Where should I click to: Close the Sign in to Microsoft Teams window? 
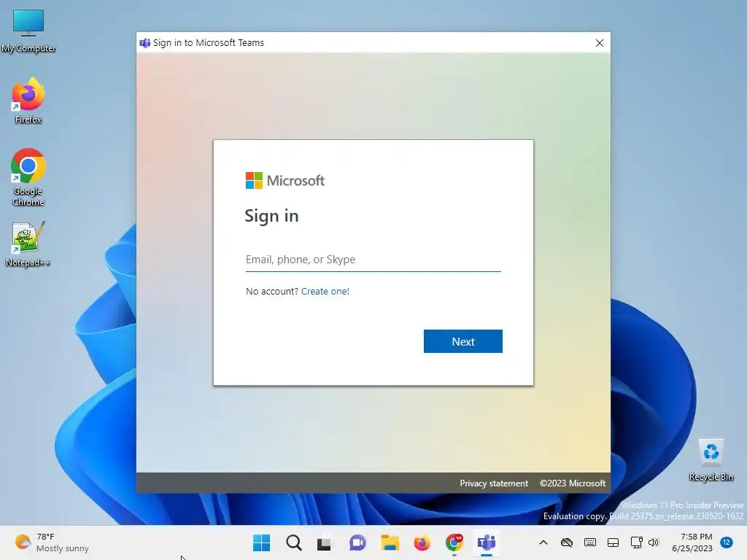(x=600, y=43)
